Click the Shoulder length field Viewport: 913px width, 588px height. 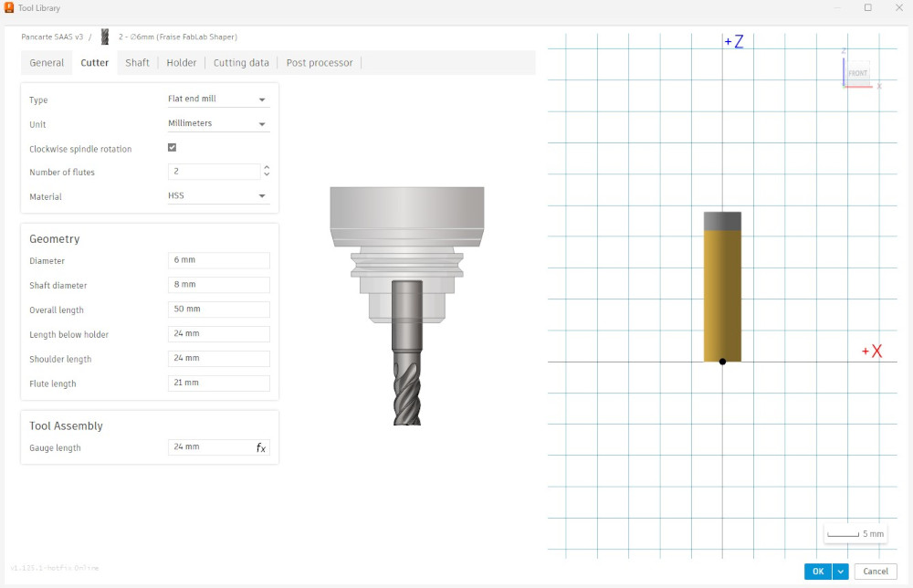click(218, 358)
